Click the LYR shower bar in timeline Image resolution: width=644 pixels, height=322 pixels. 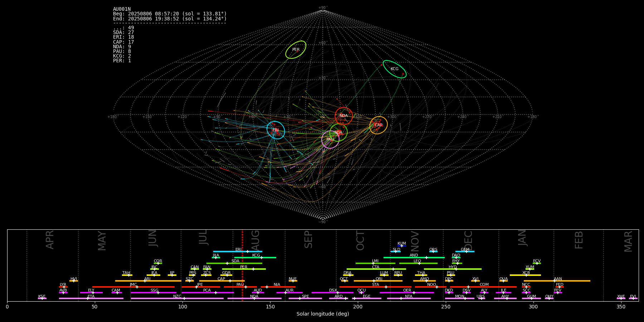coord(63,287)
